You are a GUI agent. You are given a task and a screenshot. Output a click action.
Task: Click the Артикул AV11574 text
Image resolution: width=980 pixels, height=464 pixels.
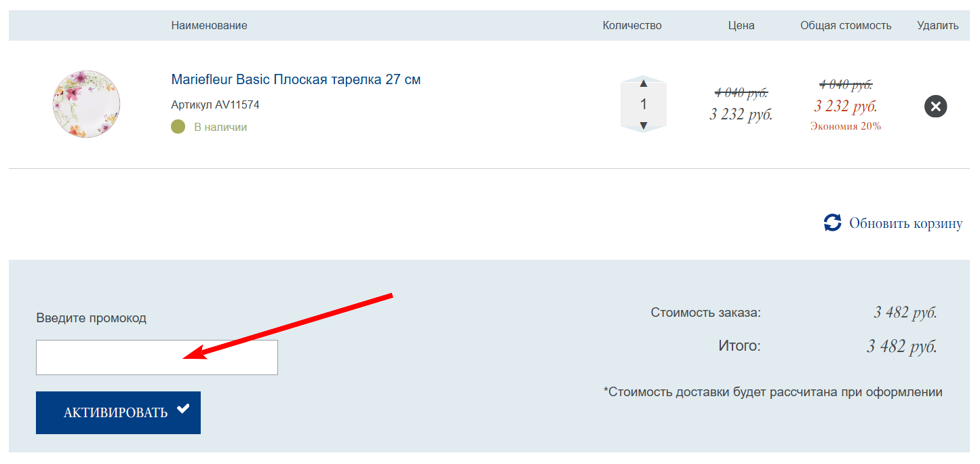tap(215, 105)
